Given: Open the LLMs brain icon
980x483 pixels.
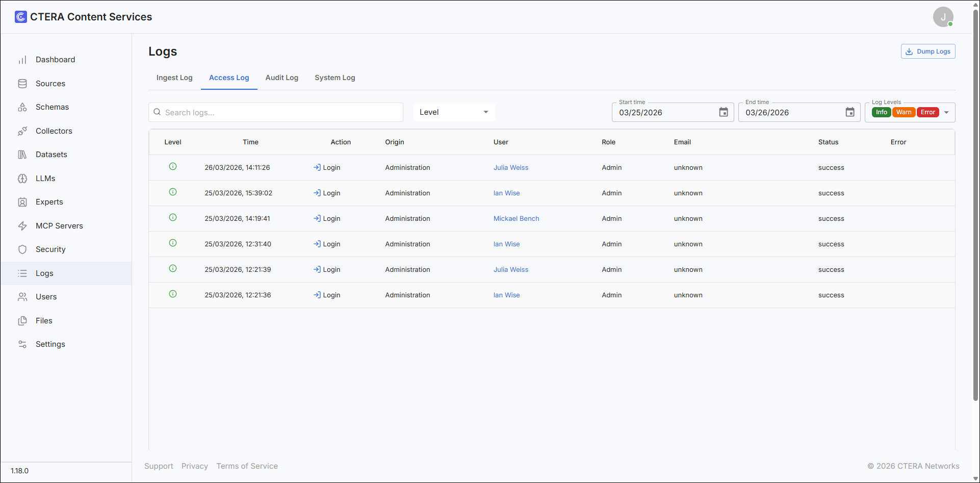Looking at the screenshot, I should 22,179.
